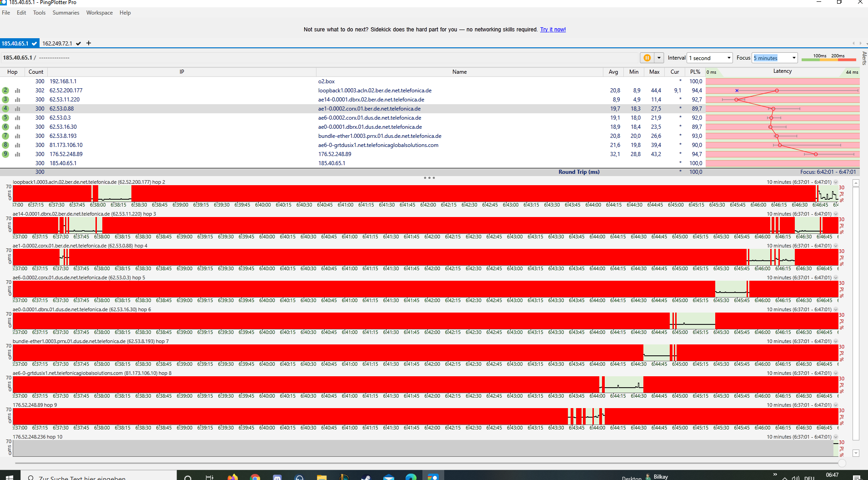Open the Help menu
The height and width of the screenshot is (480, 868).
click(125, 13)
